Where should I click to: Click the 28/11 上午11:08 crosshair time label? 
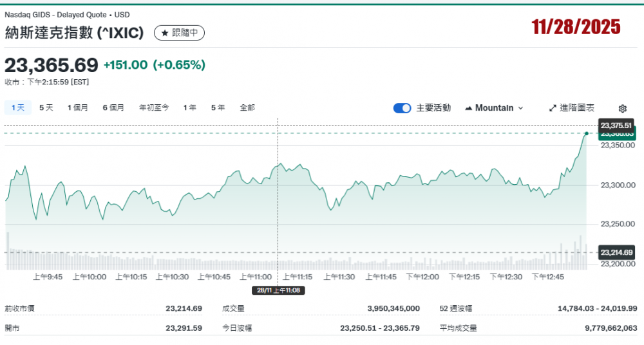pyautogui.click(x=278, y=290)
